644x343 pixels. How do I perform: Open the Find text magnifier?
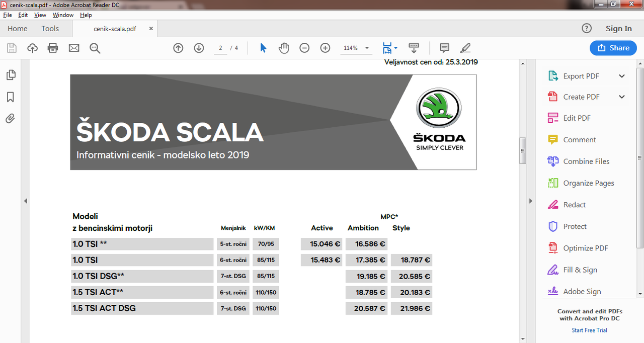95,48
